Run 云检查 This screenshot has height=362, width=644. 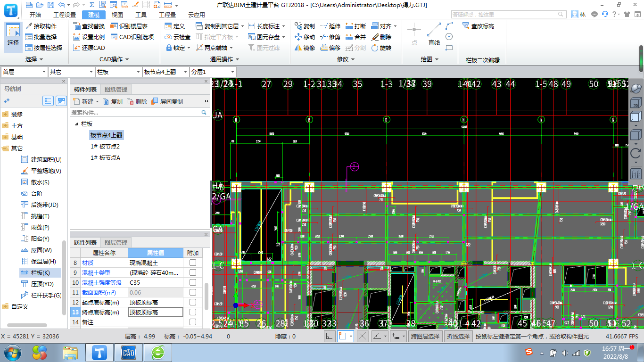[x=177, y=37]
